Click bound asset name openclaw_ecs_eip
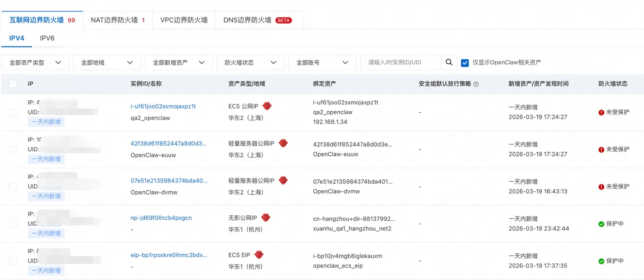 [338, 266]
